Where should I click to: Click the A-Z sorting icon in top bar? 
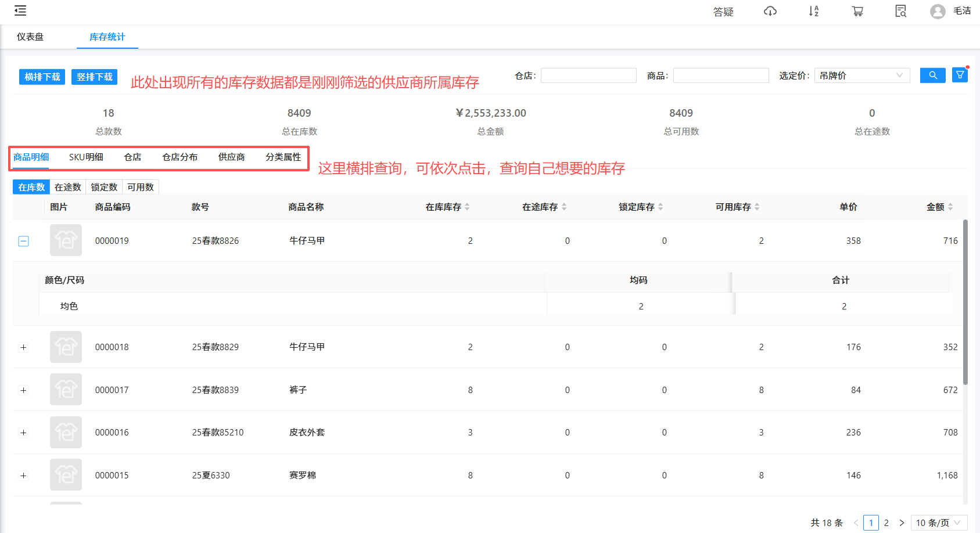(813, 11)
